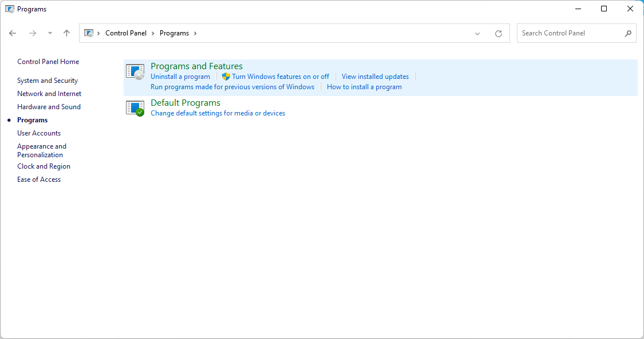Open User Accounts category
Image resolution: width=644 pixels, height=339 pixels.
pyautogui.click(x=39, y=133)
